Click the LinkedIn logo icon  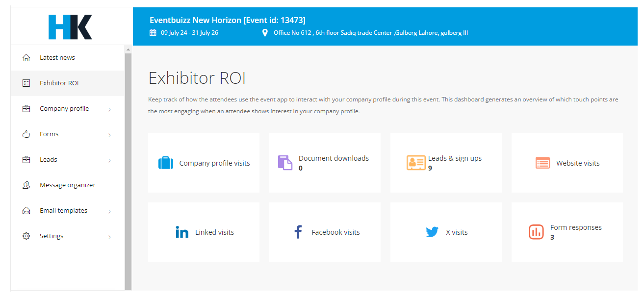point(182,232)
